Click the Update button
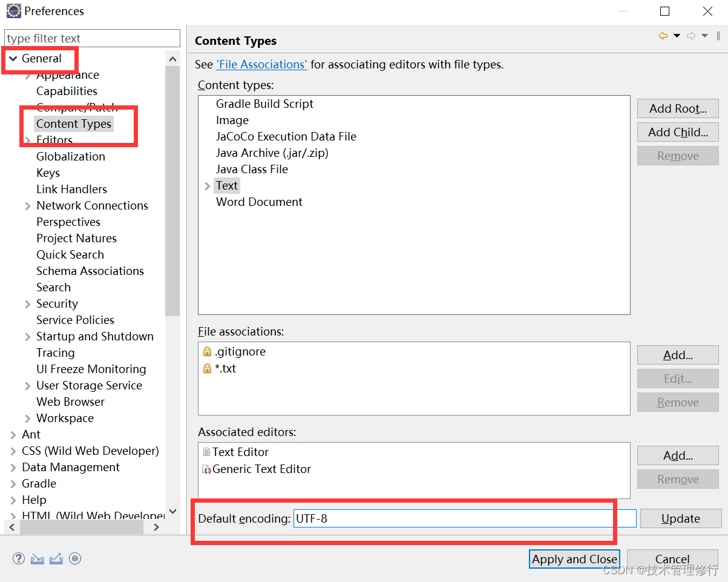The image size is (728, 582). [681, 518]
